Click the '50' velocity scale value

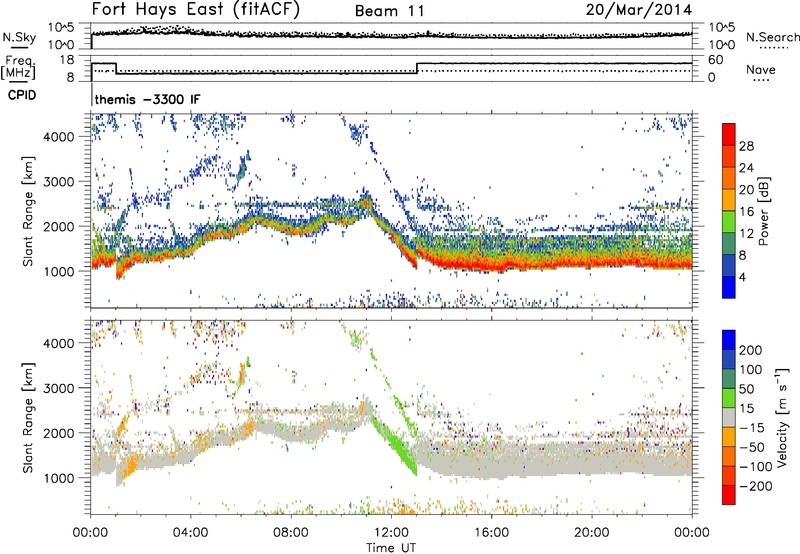click(x=746, y=389)
